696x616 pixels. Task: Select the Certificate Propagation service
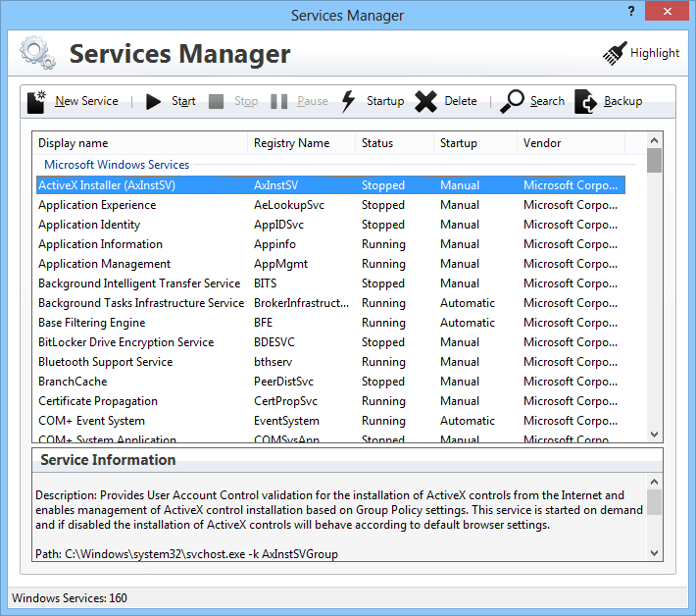point(330,401)
